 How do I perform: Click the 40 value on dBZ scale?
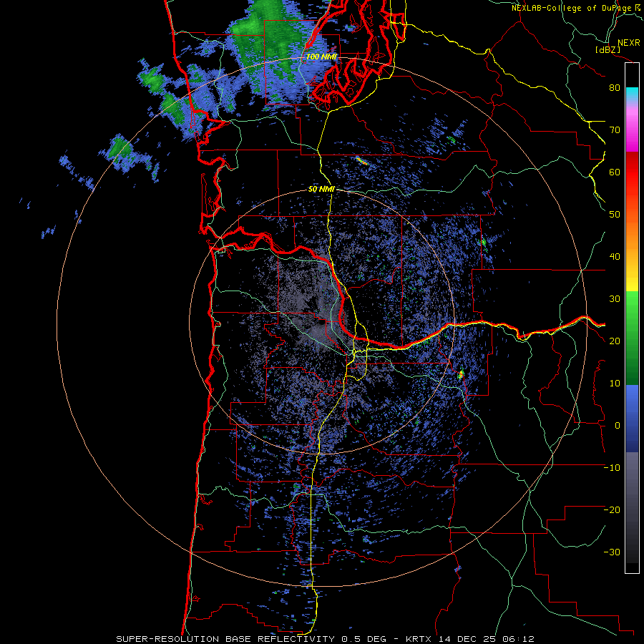click(615, 257)
